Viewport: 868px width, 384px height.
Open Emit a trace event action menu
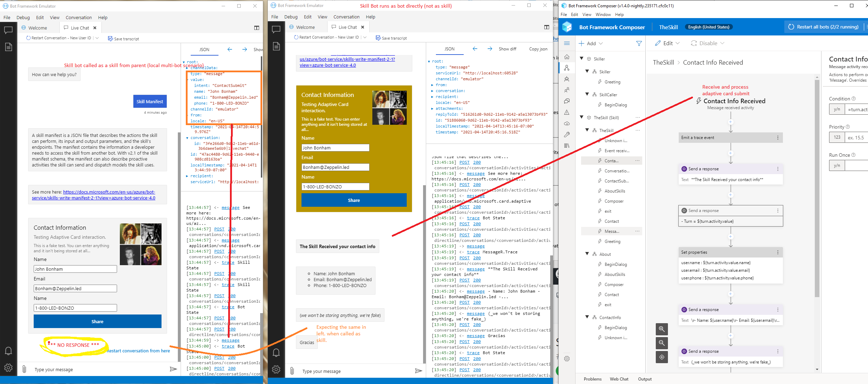tap(778, 138)
